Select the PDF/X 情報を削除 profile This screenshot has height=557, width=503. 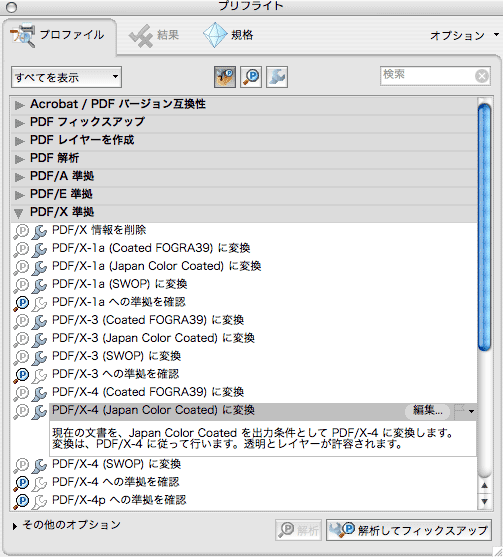[x=99, y=230]
